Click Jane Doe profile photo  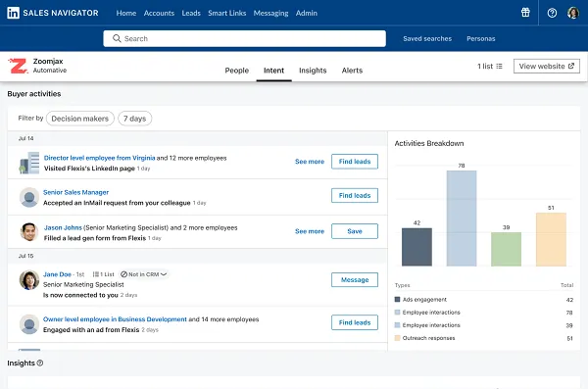[29, 280]
